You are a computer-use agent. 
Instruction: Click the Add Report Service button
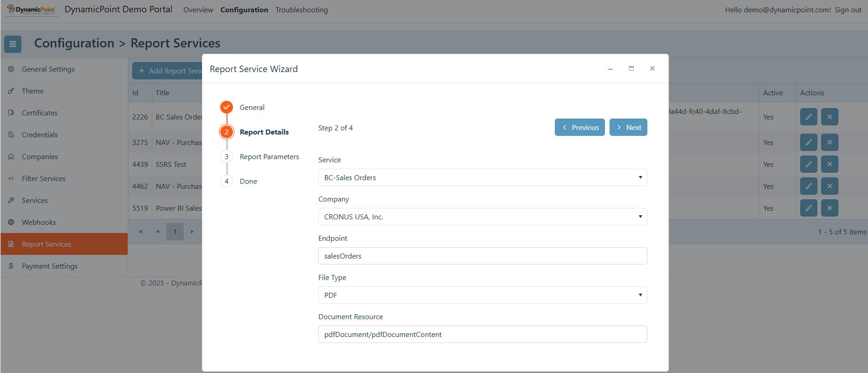tap(167, 71)
